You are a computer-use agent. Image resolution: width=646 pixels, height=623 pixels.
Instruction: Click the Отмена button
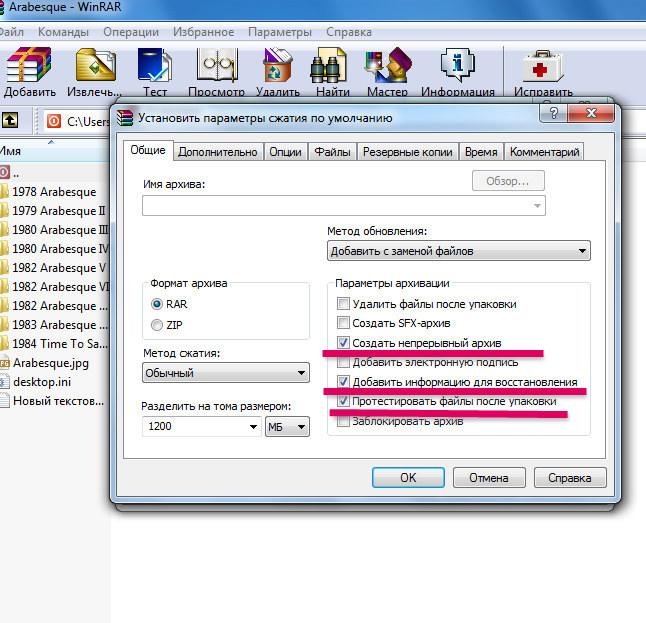tap(489, 478)
